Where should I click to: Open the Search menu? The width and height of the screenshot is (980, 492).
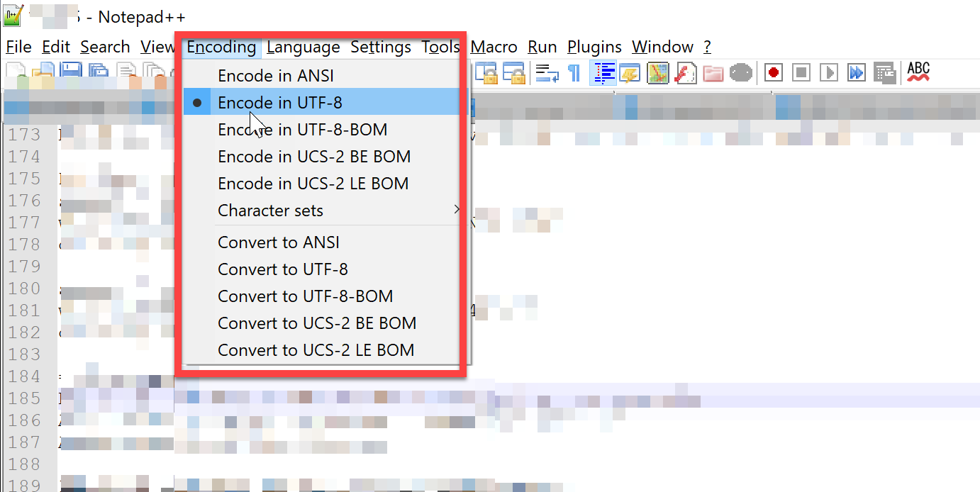[x=105, y=47]
